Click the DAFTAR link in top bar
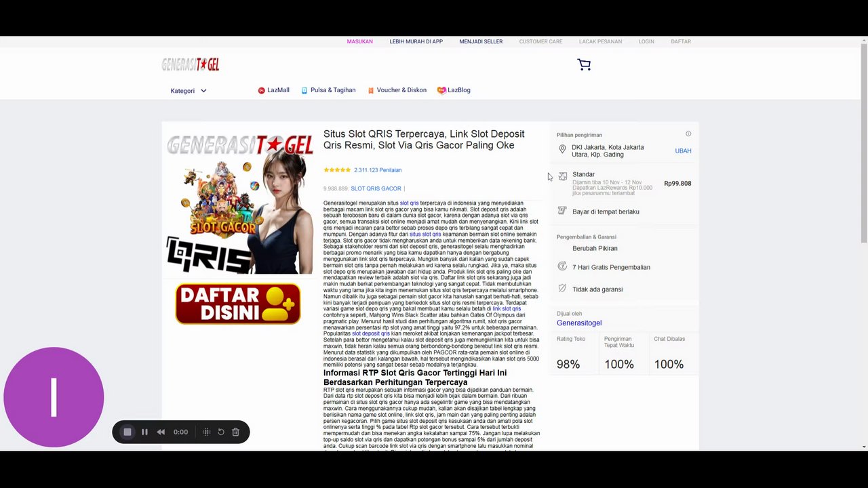Viewport: 868px width, 488px height. tap(681, 41)
